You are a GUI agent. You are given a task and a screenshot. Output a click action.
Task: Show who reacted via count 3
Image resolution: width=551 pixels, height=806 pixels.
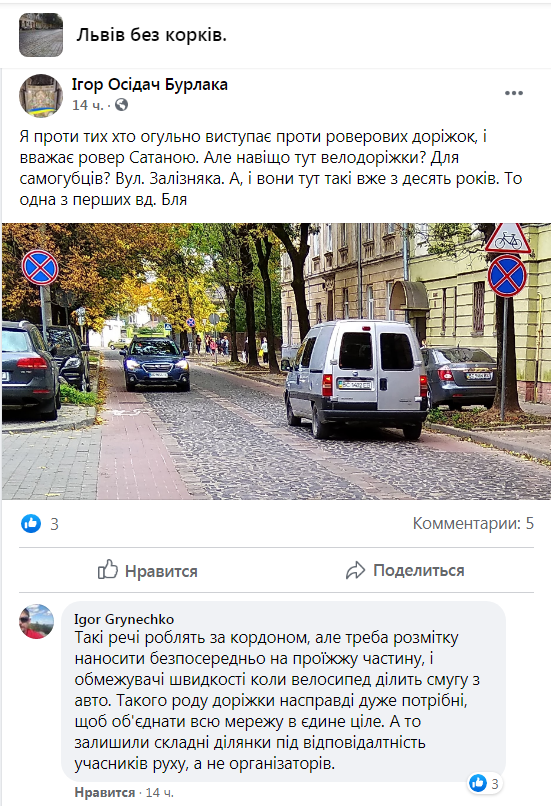[x=54, y=524]
